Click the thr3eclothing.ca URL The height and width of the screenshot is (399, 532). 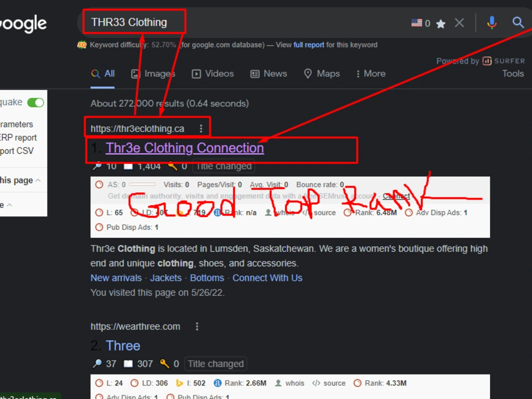(x=137, y=129)
